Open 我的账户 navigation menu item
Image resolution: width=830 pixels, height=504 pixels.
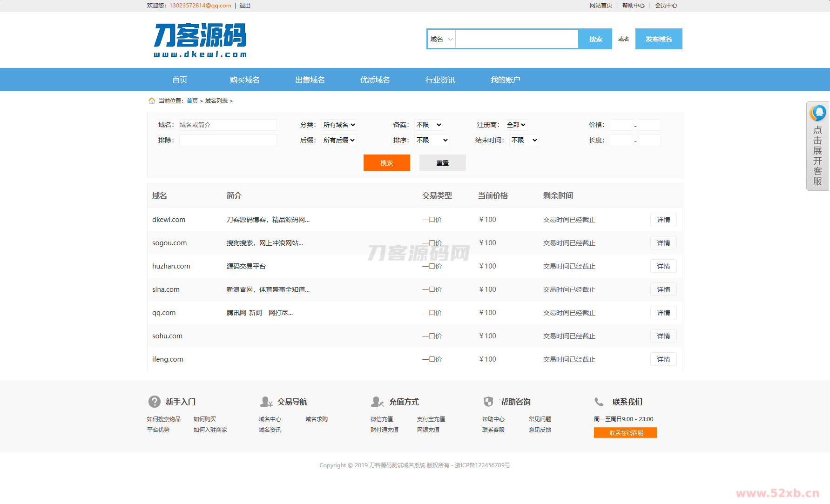[x=505, y=80]
